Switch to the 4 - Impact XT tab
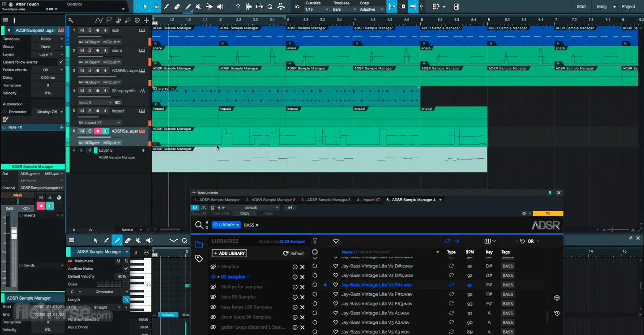The image size is (644, 335). coord(368,200)
